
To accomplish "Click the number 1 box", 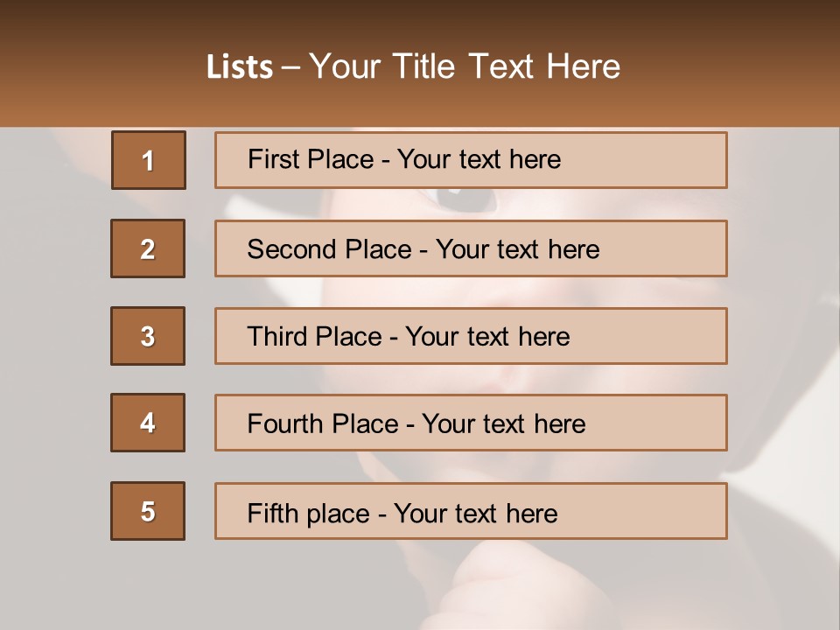I will (x=148, y=160).
